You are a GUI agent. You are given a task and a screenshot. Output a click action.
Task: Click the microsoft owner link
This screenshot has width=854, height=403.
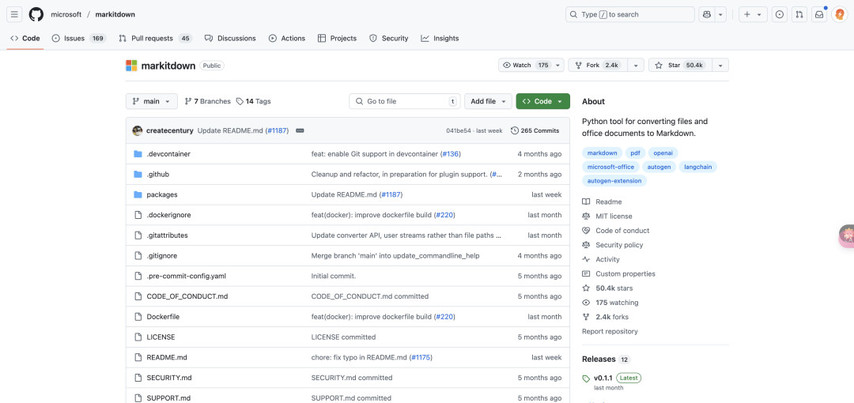[66, 15]
